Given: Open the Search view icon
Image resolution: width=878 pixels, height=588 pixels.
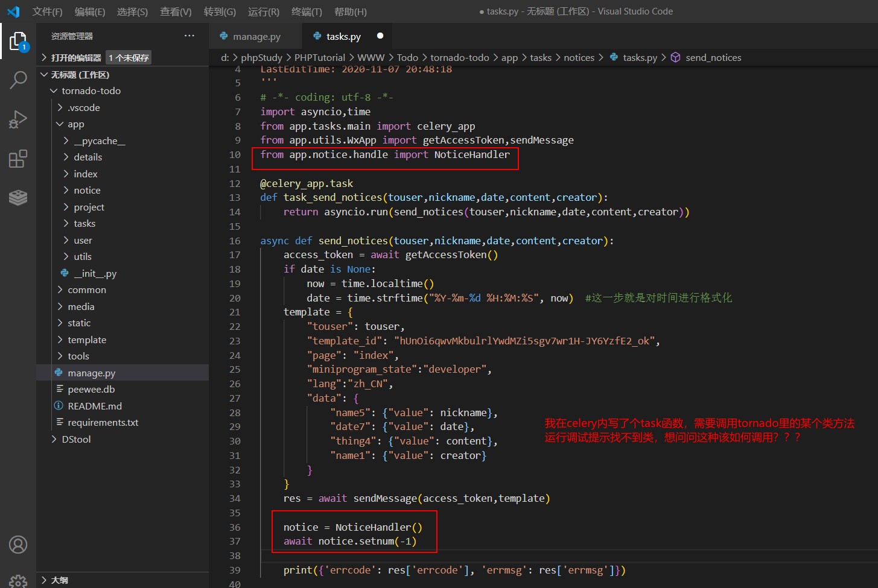Looking at the screenshot, I should point(18,80).
